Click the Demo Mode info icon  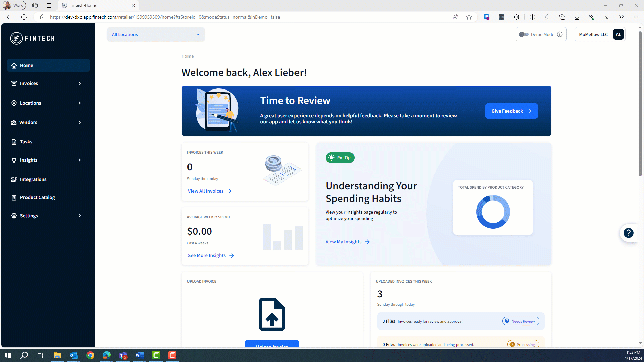coord(560,34)
